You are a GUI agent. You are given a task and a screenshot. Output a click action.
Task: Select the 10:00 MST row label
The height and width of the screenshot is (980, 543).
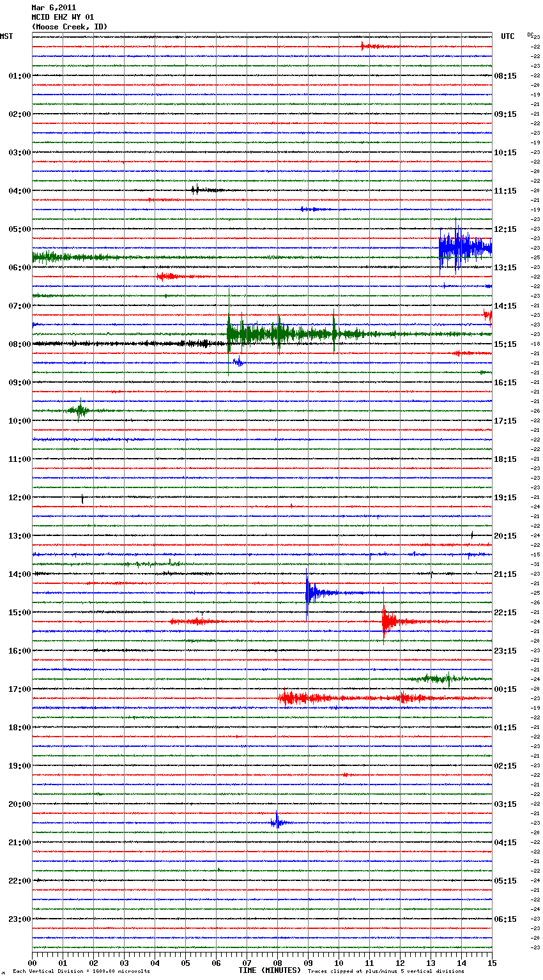click(20, 421)
